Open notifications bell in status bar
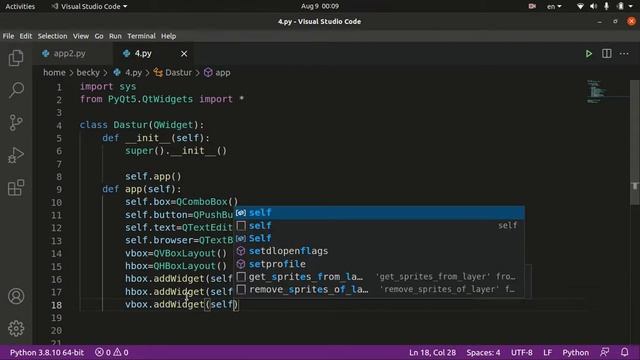This screenshot has width=640, height=360. coord(624,352)
